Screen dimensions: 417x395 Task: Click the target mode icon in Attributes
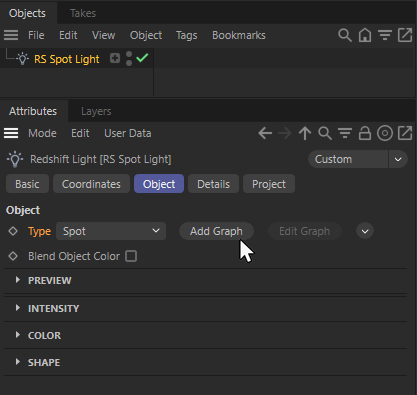[385, 133]
